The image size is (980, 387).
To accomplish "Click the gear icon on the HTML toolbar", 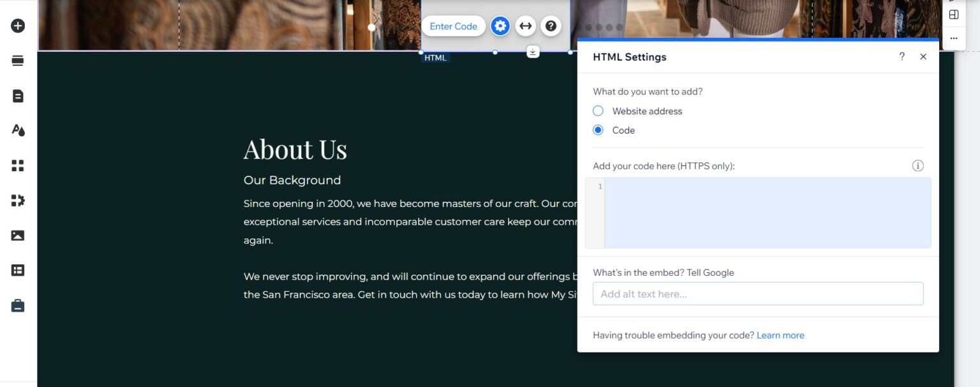I will (x=500, y=26).
